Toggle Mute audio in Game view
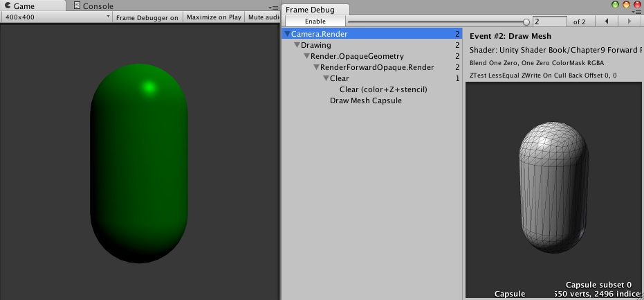 click(263, 17)
